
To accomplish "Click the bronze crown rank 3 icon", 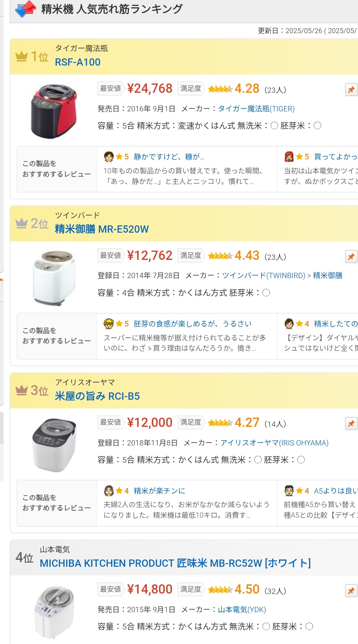I will click(x=22, y=390).
